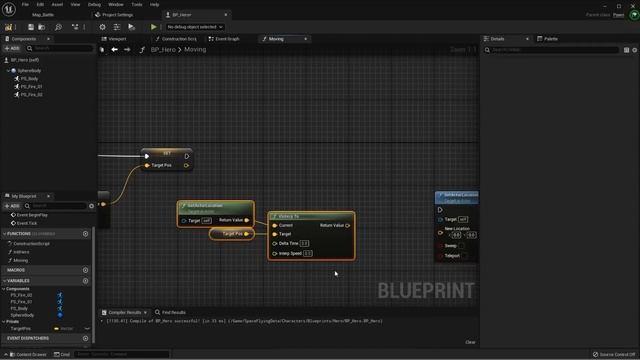Open the Debug menu

(94, 4)
